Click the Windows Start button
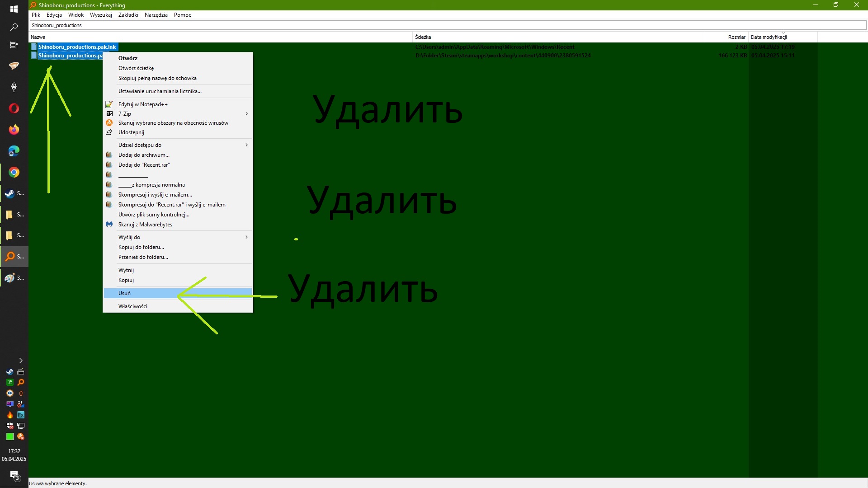The image size is (868, 488). coord(14,9)
